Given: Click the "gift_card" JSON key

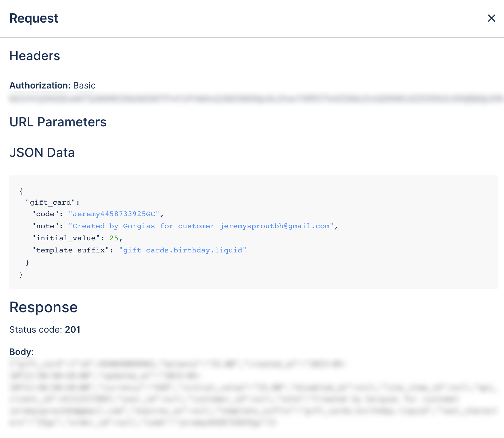Looking at the screenshot, I should click(50, 202).
